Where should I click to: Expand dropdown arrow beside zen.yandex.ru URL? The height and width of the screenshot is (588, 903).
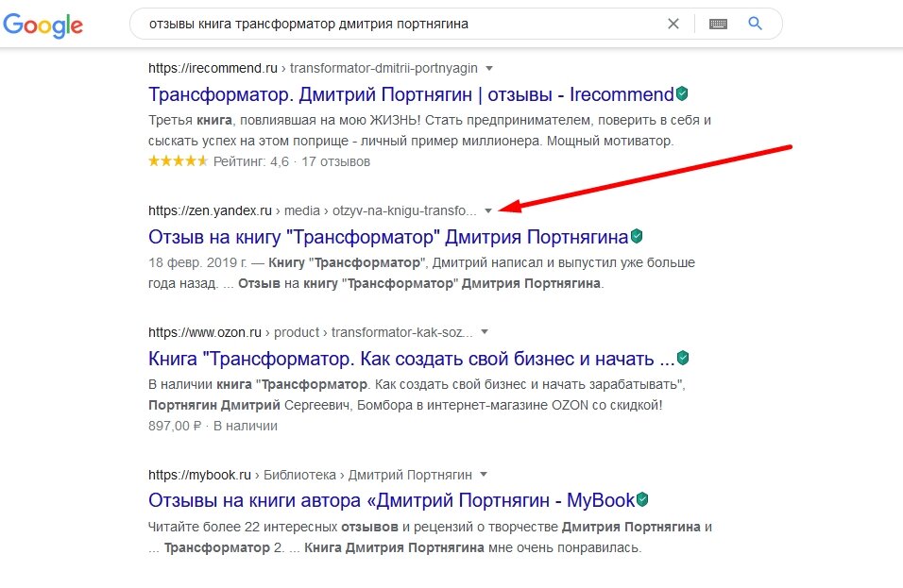point(487,210)
